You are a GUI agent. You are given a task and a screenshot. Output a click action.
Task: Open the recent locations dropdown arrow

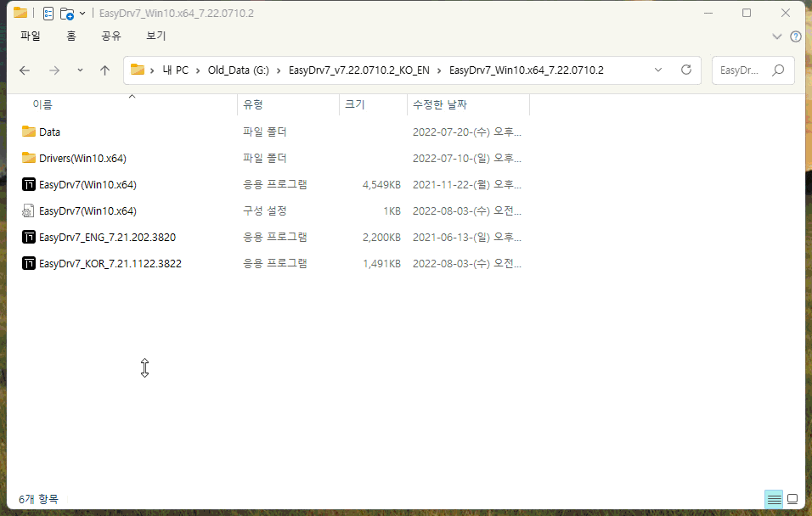(80, 70)
